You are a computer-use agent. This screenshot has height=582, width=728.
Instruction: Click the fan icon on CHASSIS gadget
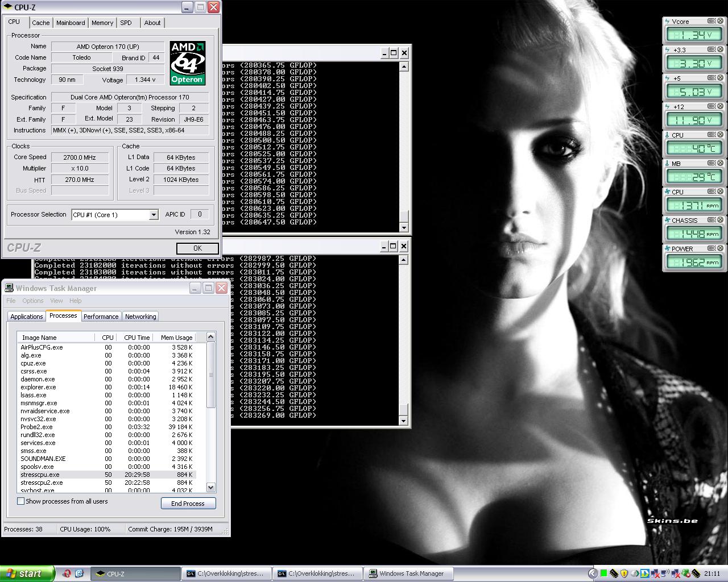click(668, 221)
